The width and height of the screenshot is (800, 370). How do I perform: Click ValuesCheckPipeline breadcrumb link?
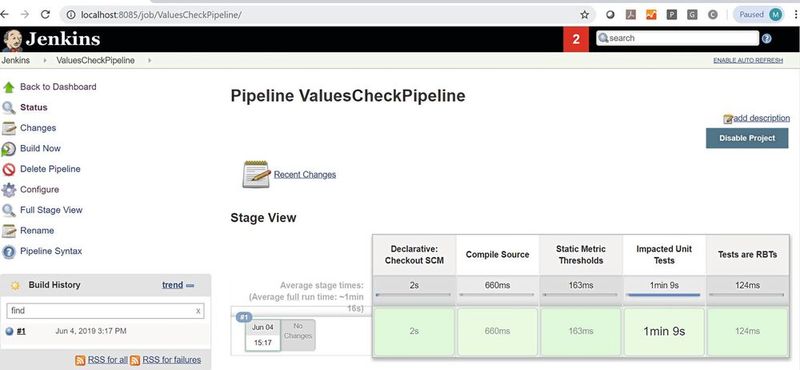coord(95,60)
